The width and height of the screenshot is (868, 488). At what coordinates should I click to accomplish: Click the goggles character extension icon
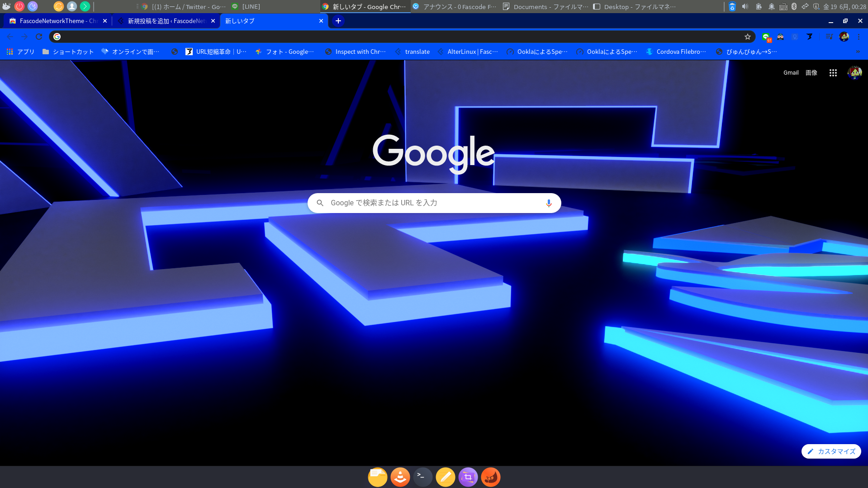[x=781, y=37]
